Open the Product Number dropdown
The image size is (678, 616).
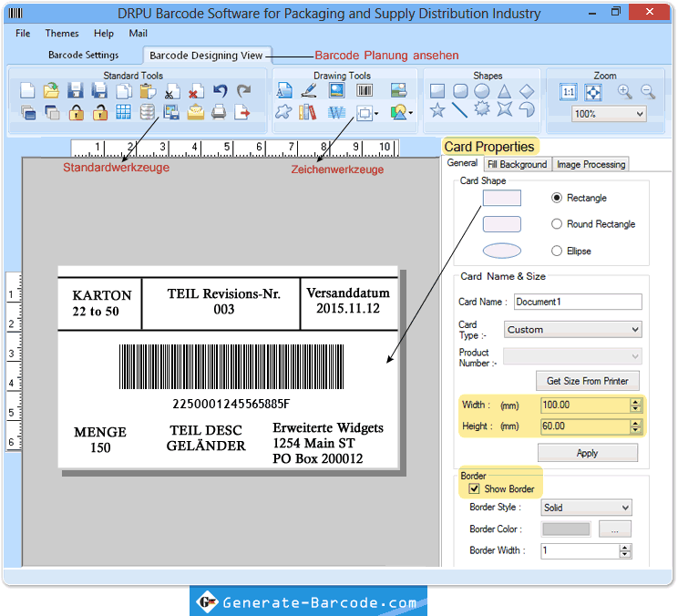[x=572, y=356]
